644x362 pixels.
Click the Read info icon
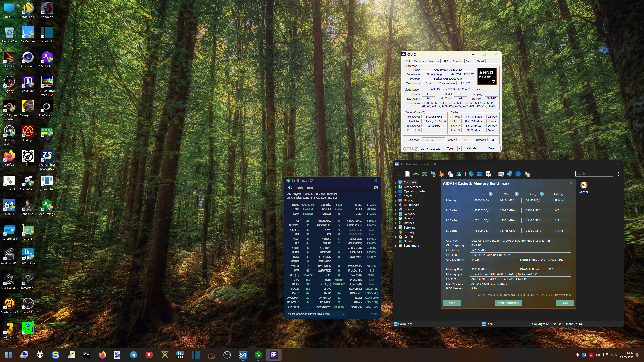[490, 194]
